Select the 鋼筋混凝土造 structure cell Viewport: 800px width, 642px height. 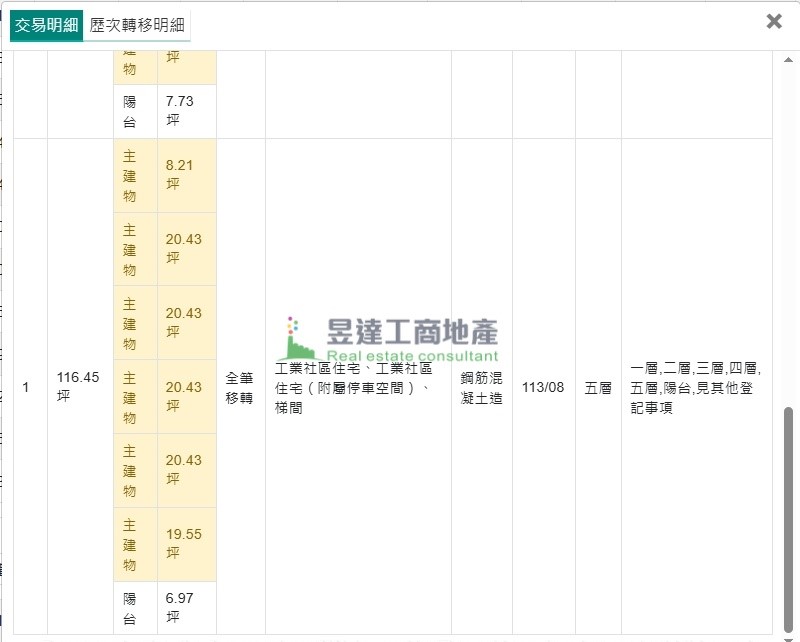click(481, 387)
